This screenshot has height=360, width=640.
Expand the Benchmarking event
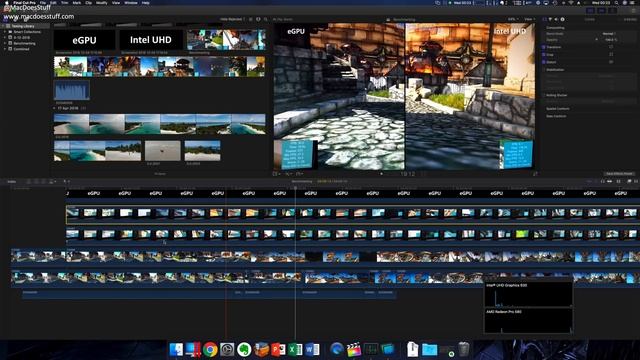click(x=4, y=43)
